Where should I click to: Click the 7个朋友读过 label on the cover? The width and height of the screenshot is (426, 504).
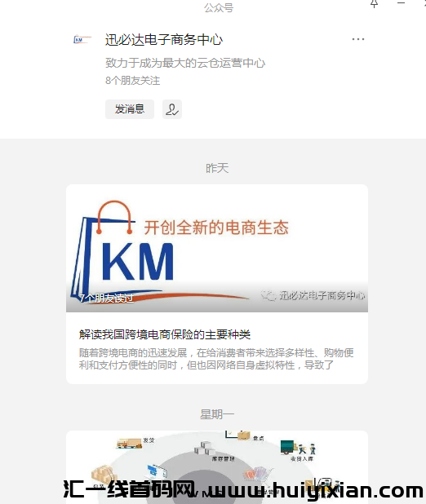(x=106, y=298)
